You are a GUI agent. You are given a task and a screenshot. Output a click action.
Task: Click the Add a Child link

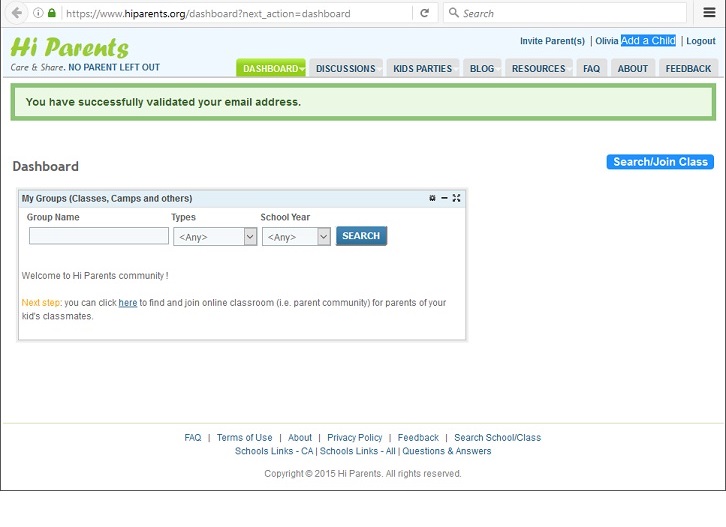648,41
